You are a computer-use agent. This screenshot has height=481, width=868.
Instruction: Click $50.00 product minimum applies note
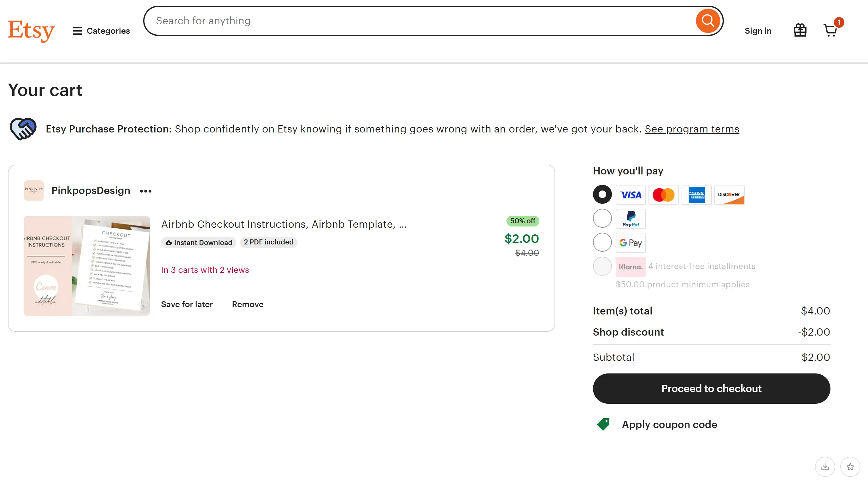click(x=682, y=284)
